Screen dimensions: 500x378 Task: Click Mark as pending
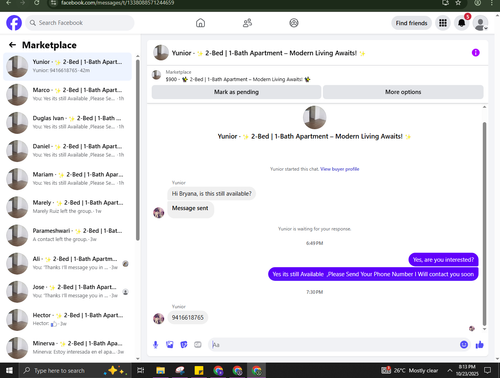236,92
